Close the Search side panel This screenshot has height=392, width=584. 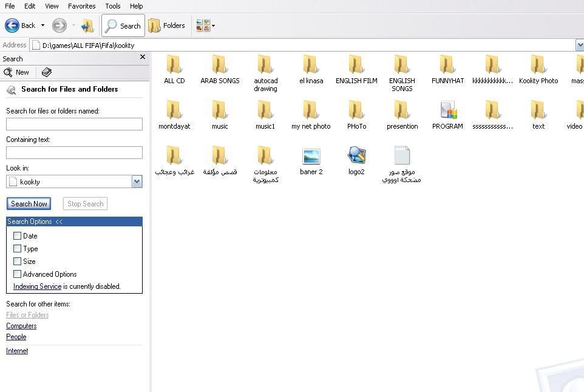142,57
